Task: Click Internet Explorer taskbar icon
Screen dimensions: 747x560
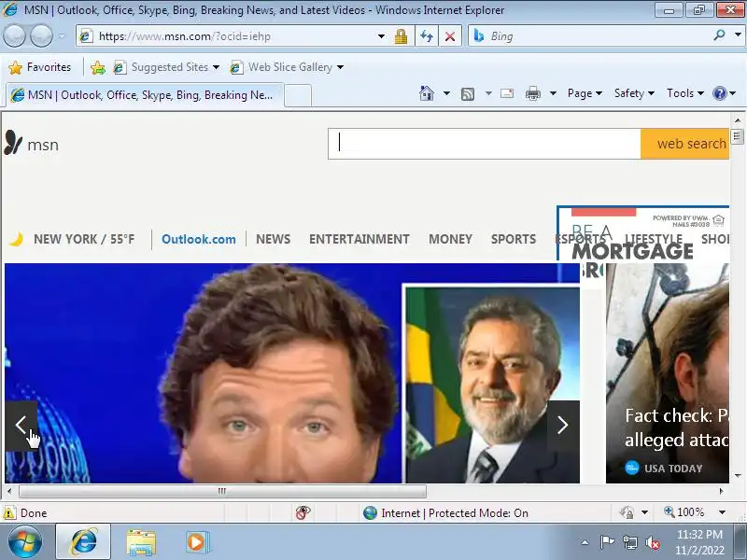Action: point(83,542)
